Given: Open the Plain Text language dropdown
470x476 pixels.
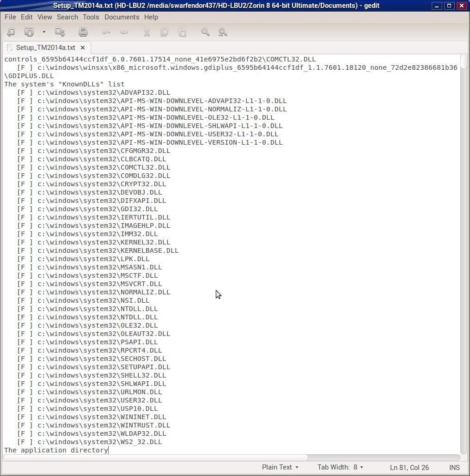Looking at the screenshot, I should pyautogui.click(x=280, y=467).
